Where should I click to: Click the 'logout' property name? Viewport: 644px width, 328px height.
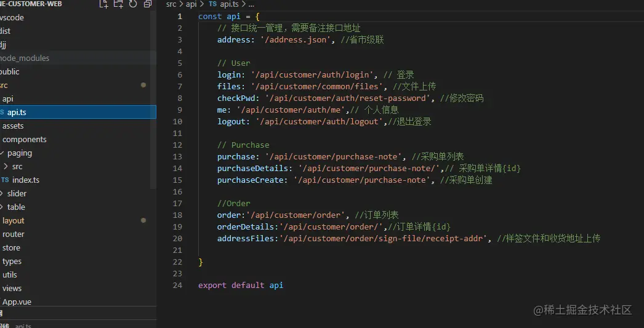click(x=231, y=121)
